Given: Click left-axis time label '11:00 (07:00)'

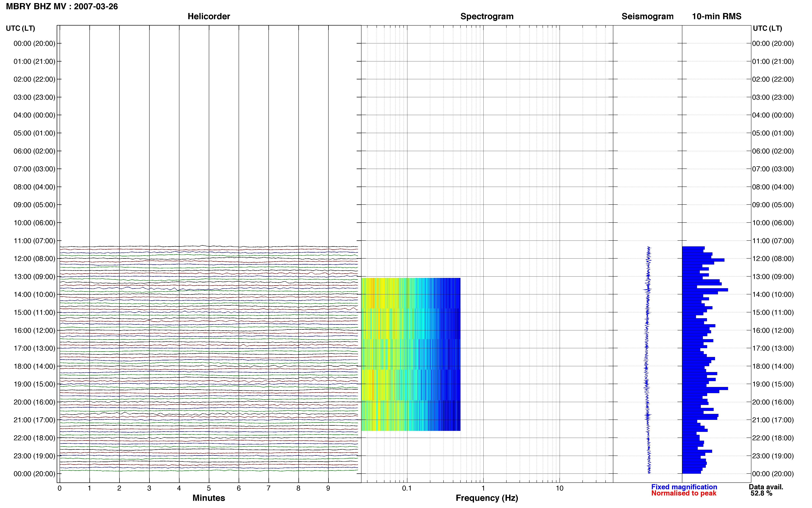Looking at the screenshot, I should (x=34, y=241).
